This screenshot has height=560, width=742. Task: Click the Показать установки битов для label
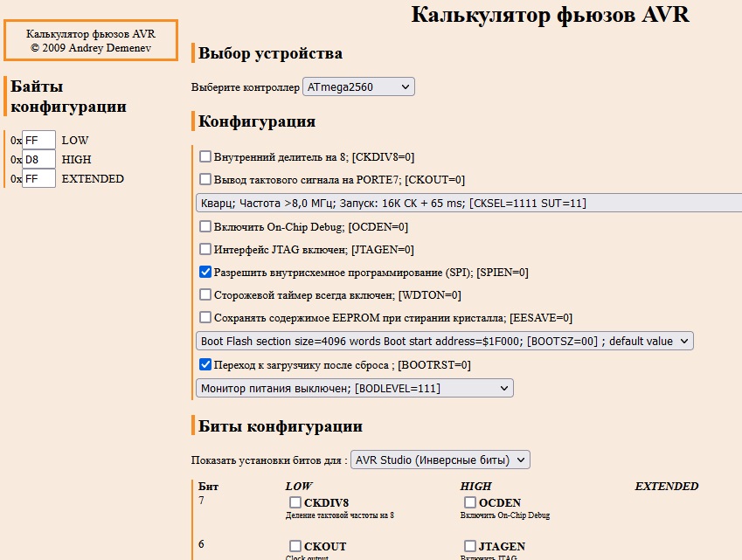pos(269,460)
